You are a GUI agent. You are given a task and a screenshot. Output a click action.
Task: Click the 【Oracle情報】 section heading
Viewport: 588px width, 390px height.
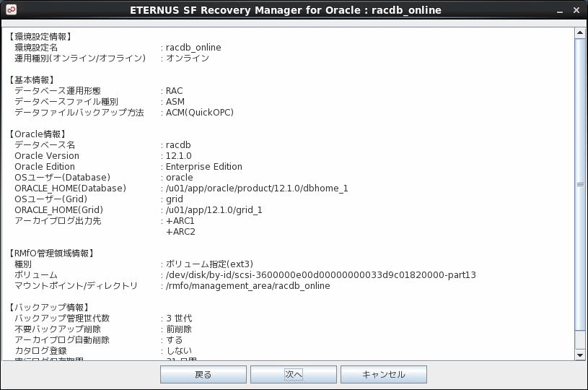tap(38, 134)
